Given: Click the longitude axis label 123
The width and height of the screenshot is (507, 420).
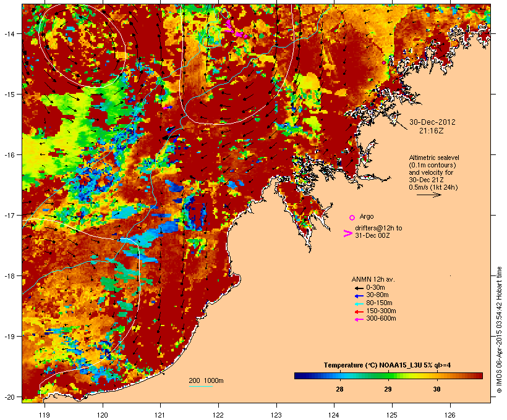Looking at the screenshot, I should coord(276,415).
